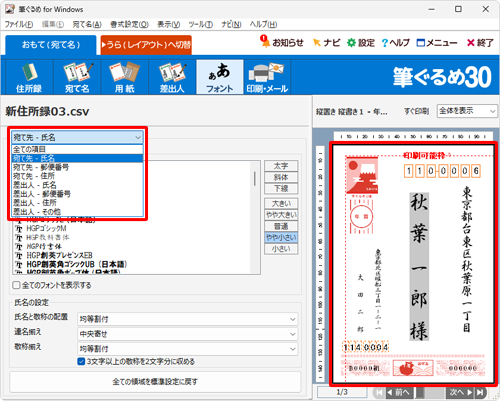Toggle 3文字以上の敬称を2文字分に収める checkbox
Image resolution: width=500 pixels, height=401 pixels.
point(81,361)
